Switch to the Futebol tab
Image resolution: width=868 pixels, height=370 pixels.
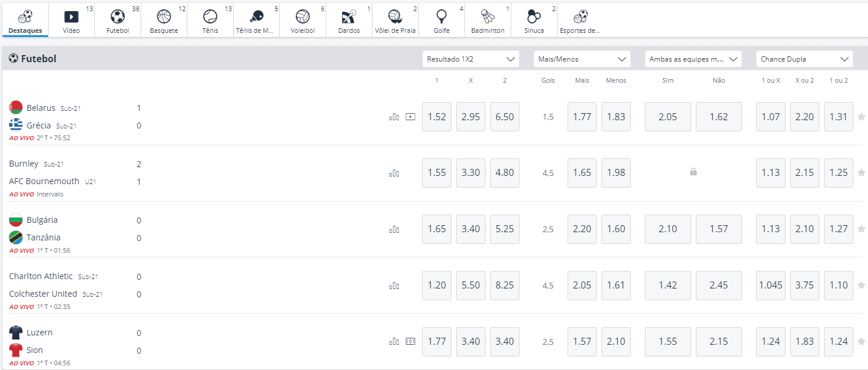[x=118, y=20]
